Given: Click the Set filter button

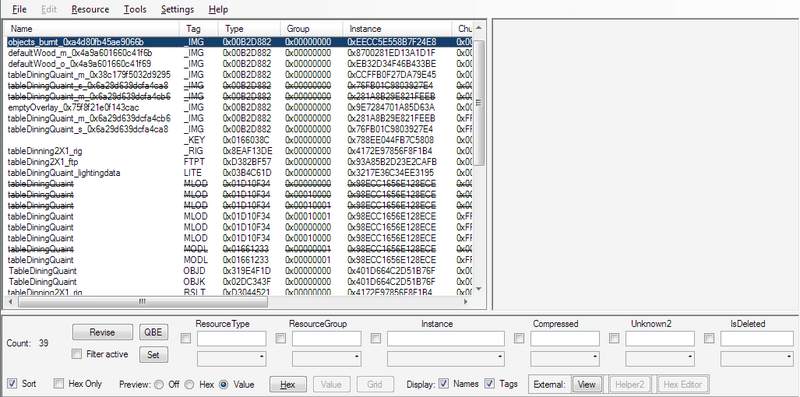Looking at the screenshot, I should point(153,355).
